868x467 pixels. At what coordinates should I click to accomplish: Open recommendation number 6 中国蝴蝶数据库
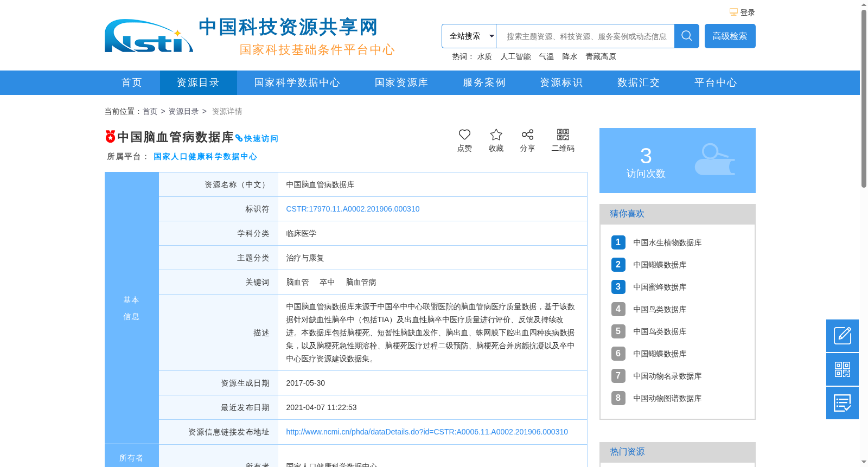(660, 354)
